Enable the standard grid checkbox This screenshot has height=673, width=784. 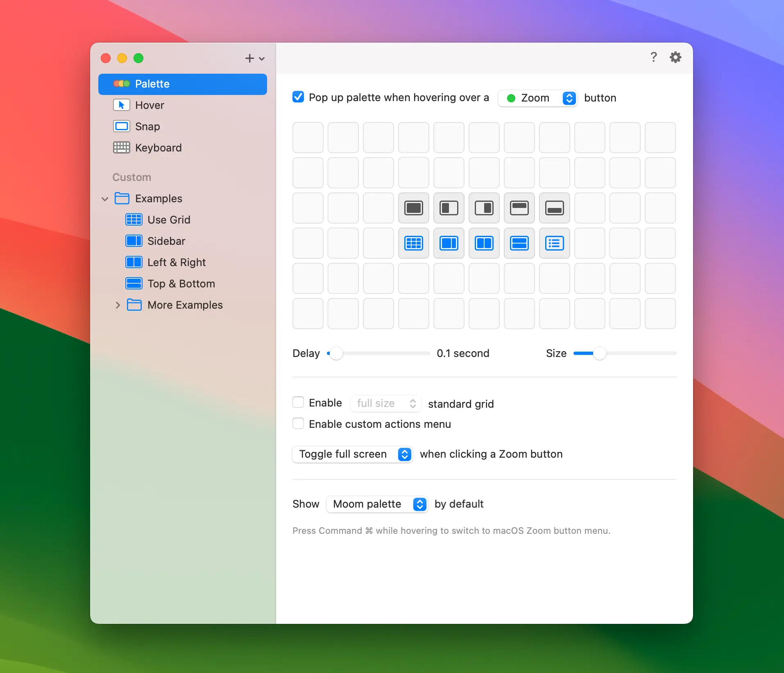298,402
